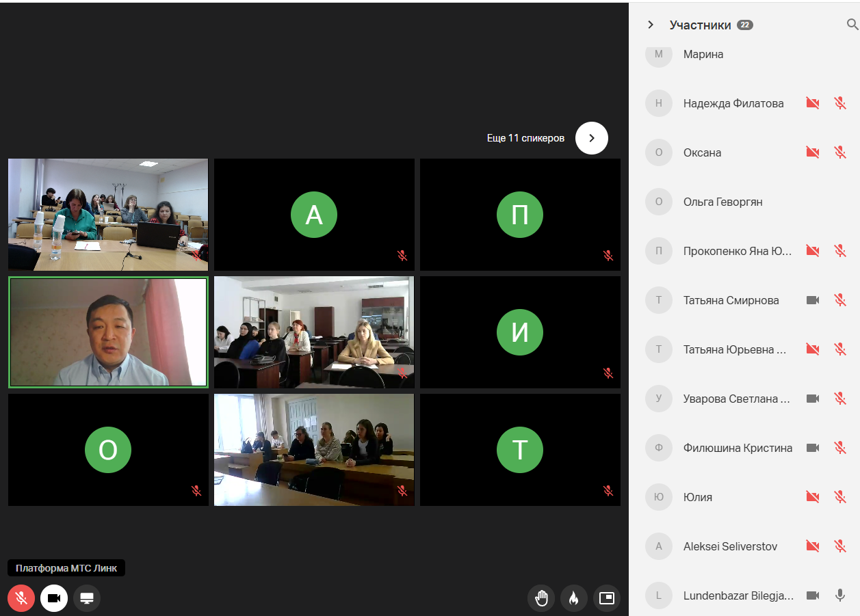Click the camera icon for Уварова Светлана

click(x=813, y=399)
